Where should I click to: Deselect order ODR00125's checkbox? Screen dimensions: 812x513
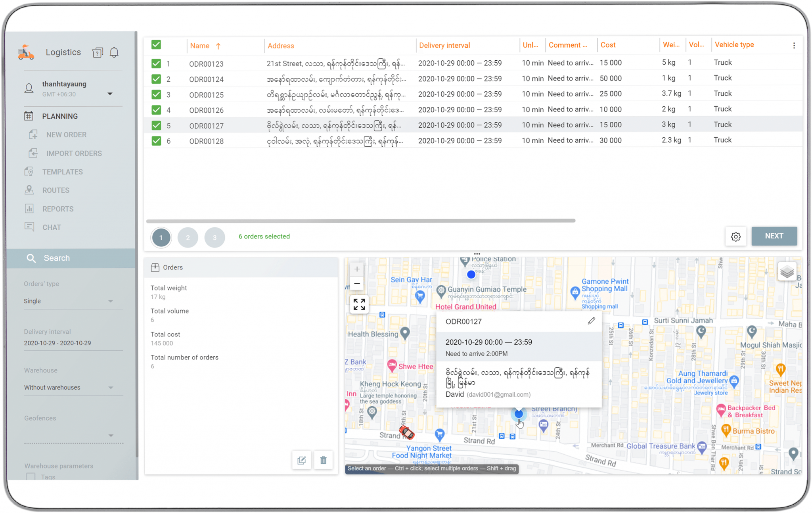tap(156, 94)
